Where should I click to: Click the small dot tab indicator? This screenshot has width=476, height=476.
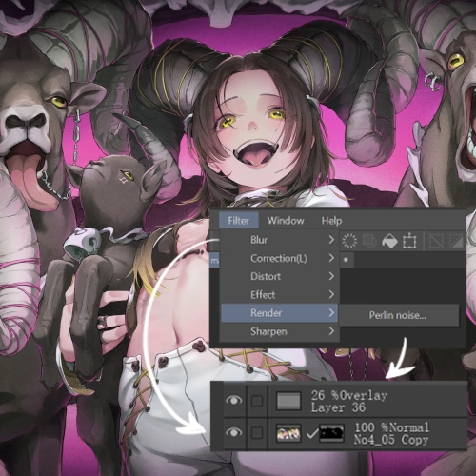(x=346, y=260)
